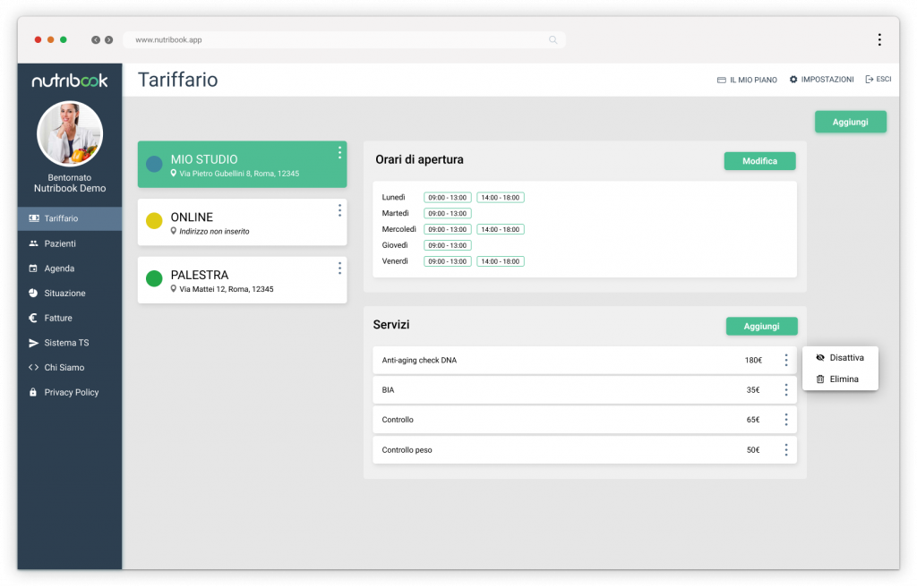Click Modifica button for opening hours
This screenshot has height=588, width=917.
pyautogui.click(x=759, y=161)
